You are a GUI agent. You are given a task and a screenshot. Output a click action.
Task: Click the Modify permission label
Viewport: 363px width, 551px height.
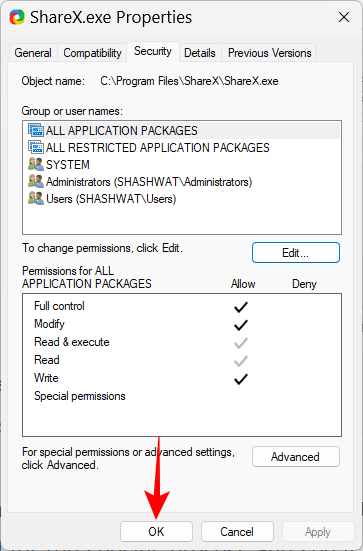pos(49,324)
